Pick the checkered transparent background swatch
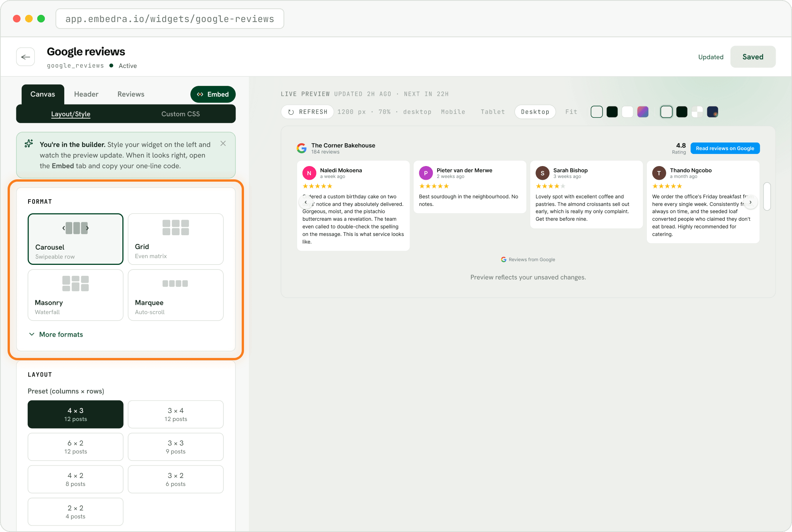This screenshot has height=532, width=792. tap(697, 112)
